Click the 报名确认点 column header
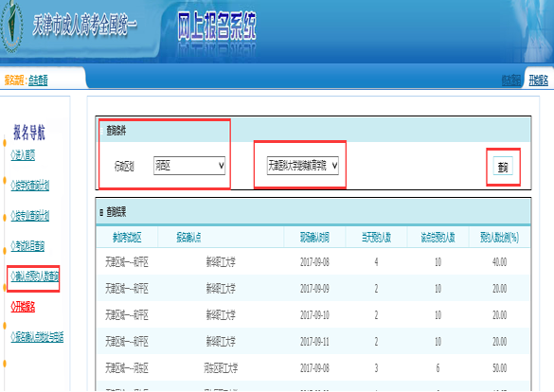Image resolution: width=554 pixels, height=392 pixels. coord(188,238)
